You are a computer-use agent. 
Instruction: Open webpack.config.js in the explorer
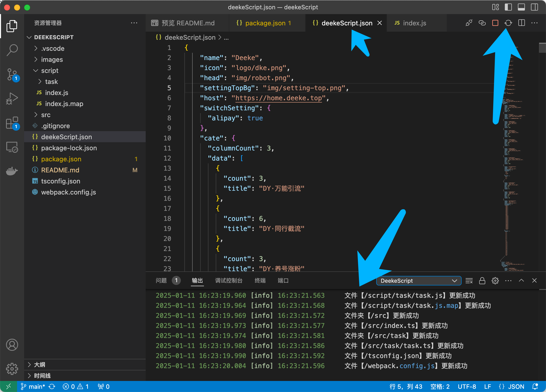click(x=68, y=192)
